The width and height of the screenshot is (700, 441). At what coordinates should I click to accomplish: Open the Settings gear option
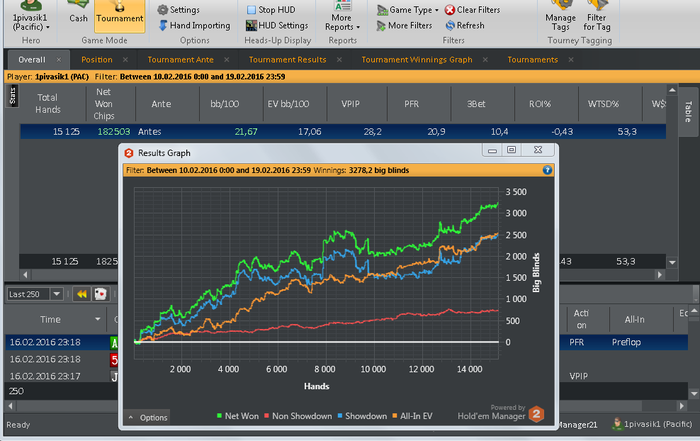pyautogui.click(x=179, y=10)
